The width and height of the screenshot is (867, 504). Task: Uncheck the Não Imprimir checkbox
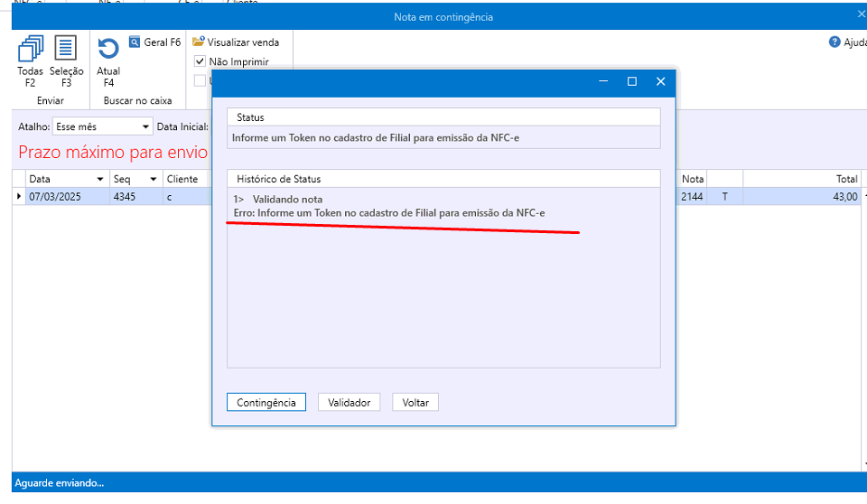point(200,62)
